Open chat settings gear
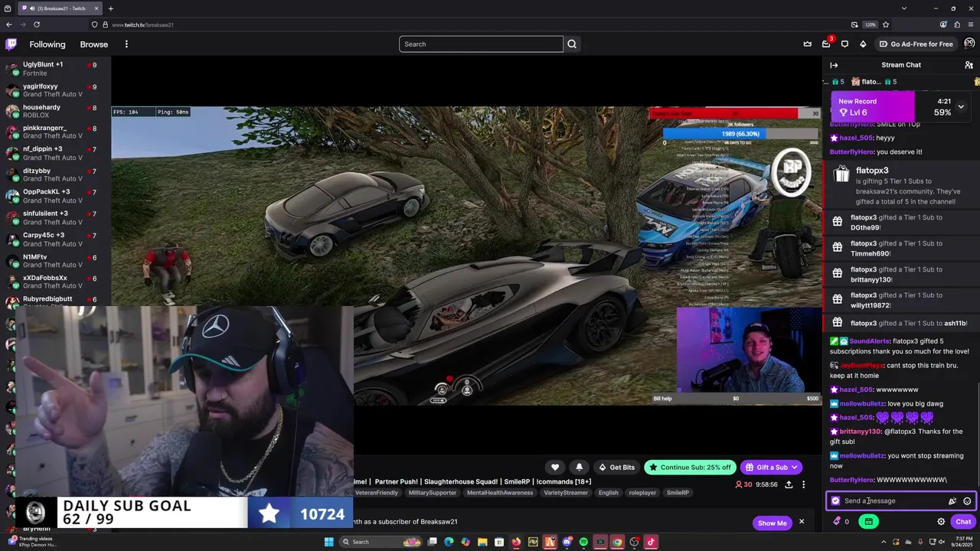Image resolution: width=980 pixels, height=551 pixels. point(941,522)
